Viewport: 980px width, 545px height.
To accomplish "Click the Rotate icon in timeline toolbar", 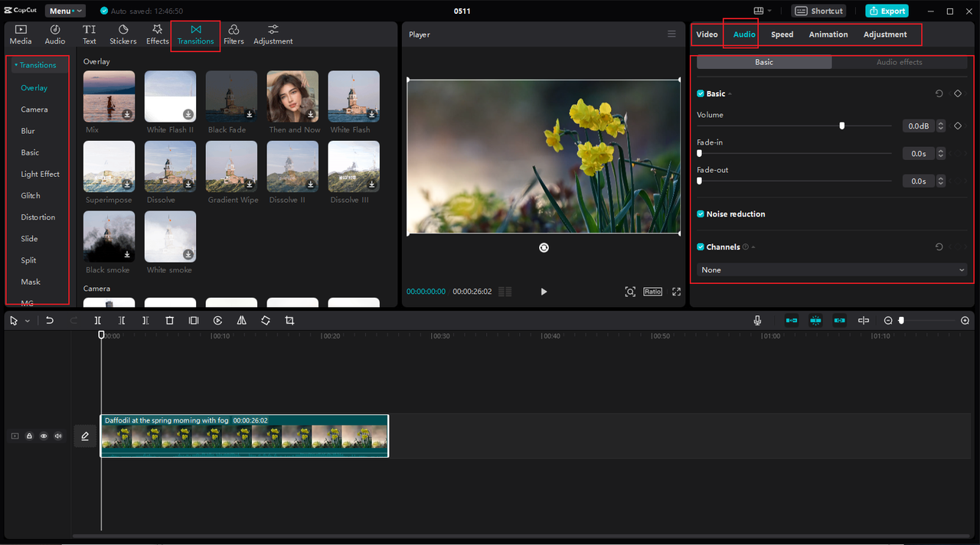I will (266, 321).
